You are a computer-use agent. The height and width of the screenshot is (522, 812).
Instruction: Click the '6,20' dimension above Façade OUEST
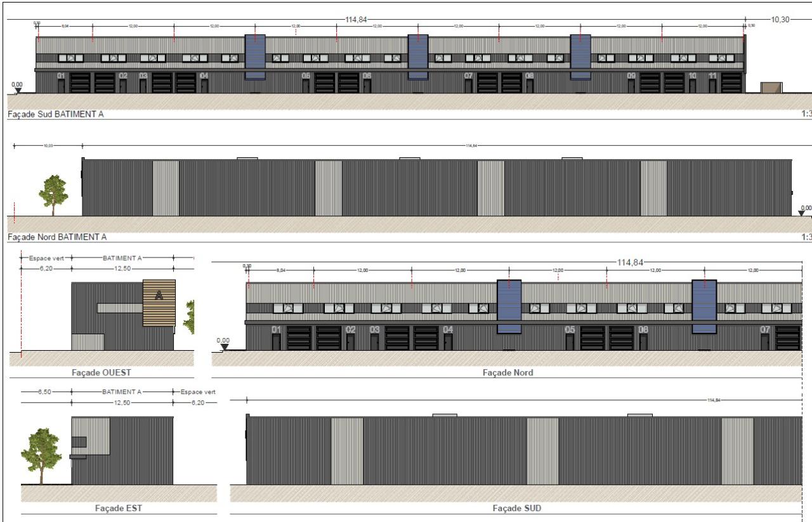[x=46, y=269]
